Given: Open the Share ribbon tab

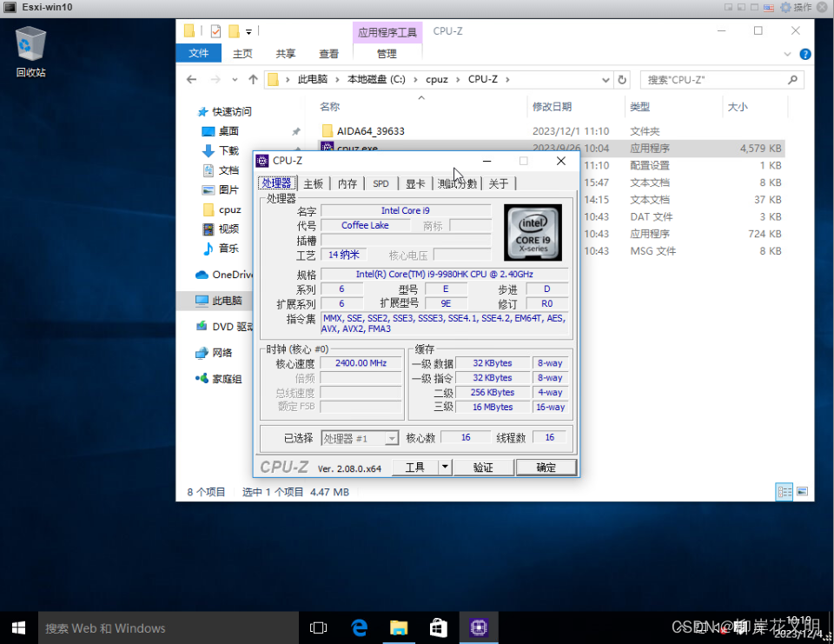Looking at the screenshot, I should pyautogui.click(x=286, y=54).
